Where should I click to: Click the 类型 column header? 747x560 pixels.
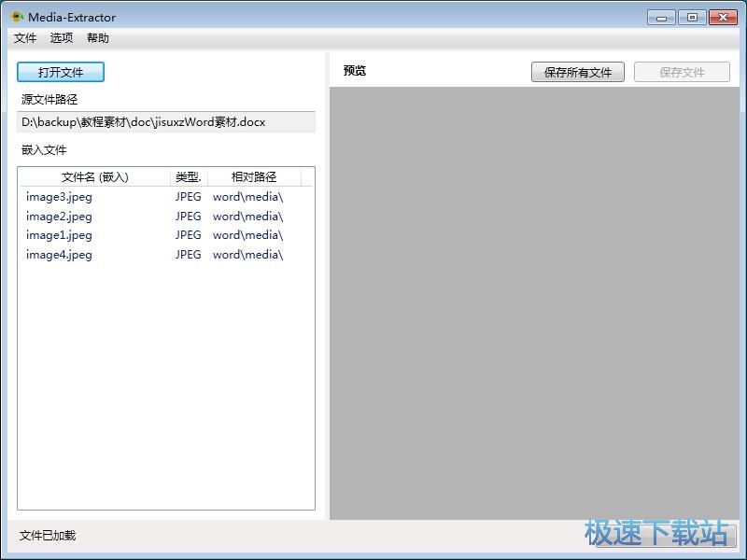point(188,176)
